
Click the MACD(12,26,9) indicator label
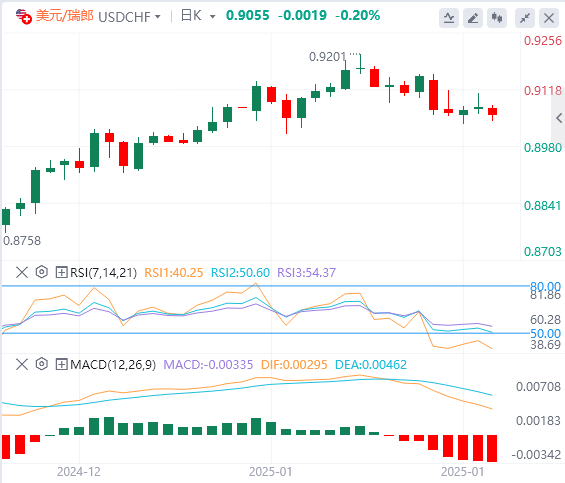113,365
